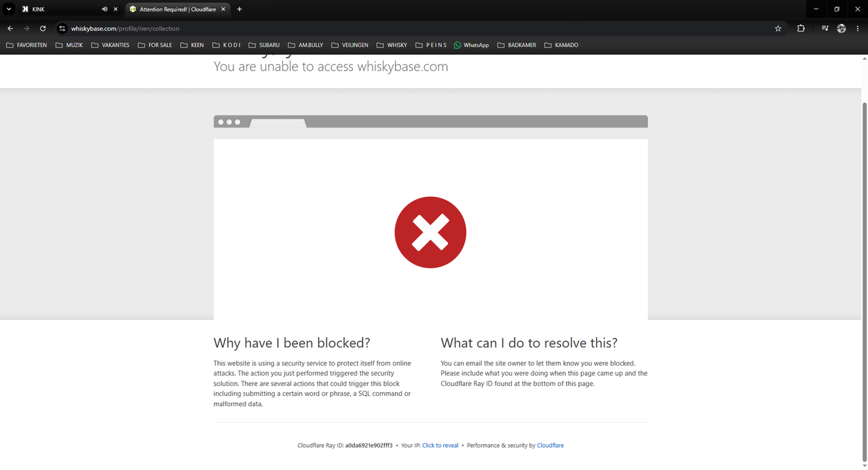Open the Cloudflare link in the footer

click(x=550, y=446)
